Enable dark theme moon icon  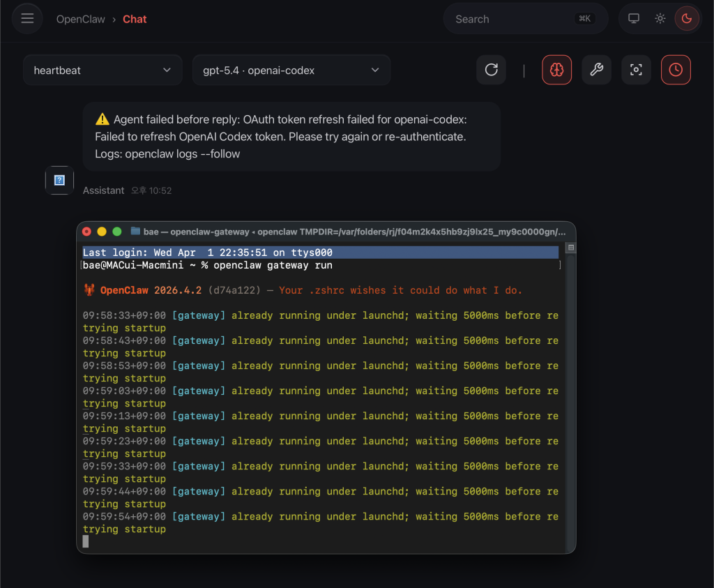click(x=686, y=19)
